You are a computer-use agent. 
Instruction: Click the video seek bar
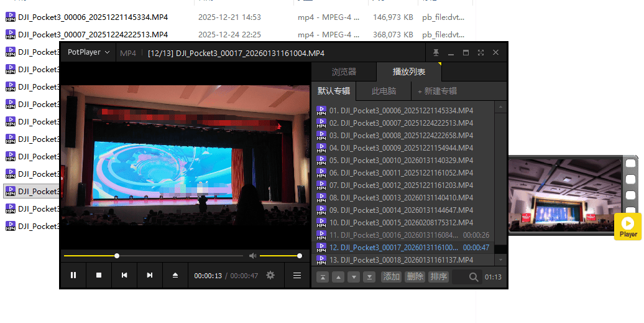[154, 256]
